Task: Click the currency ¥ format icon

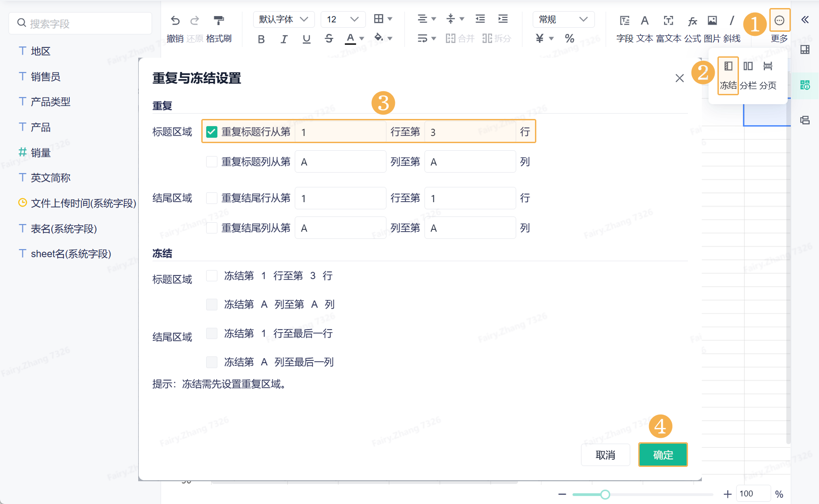Action: coord(540,38)
